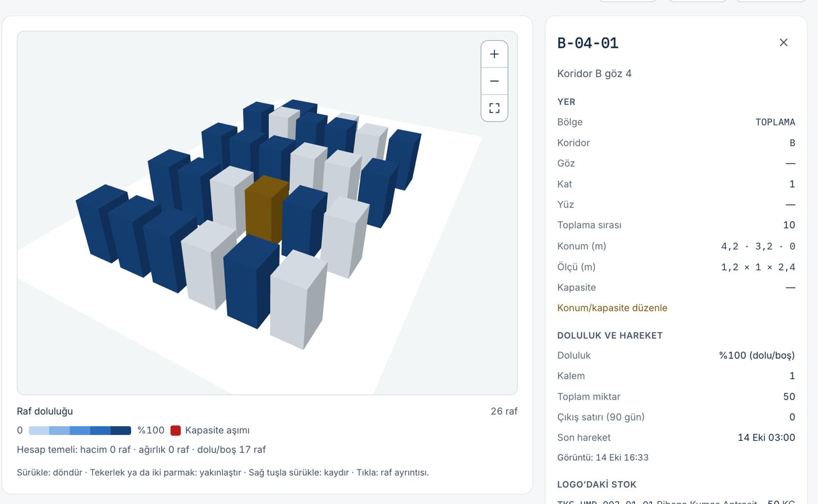Click the Konum value 4,2 · 3,2 · 0

(758, 246)
